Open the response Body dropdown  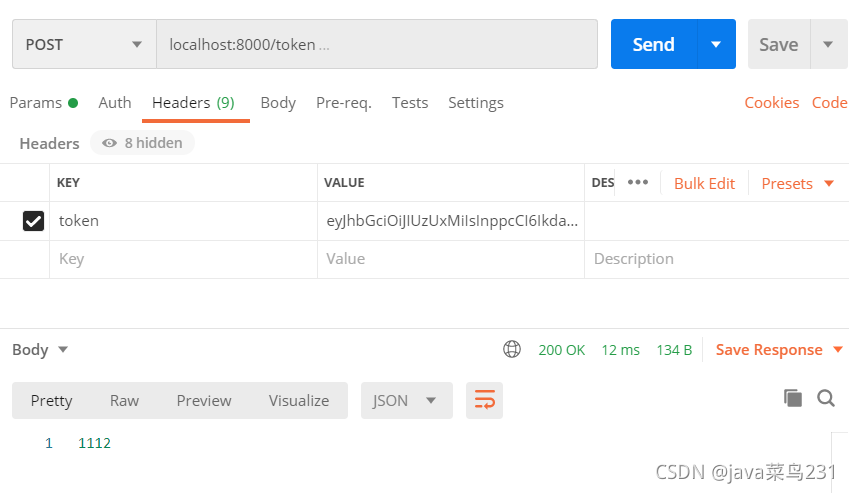[x=40, y=350]
